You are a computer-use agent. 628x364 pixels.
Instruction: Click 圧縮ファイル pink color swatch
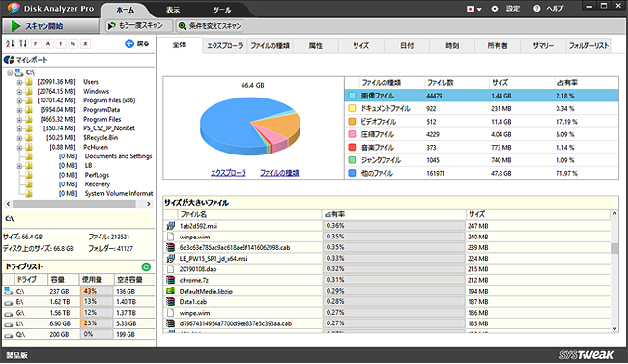pyautogui.click(x=352, y=134)
